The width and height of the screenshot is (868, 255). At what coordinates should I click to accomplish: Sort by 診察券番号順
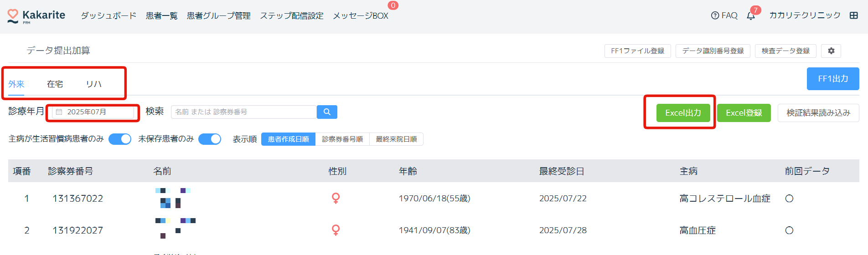(342, 139)
